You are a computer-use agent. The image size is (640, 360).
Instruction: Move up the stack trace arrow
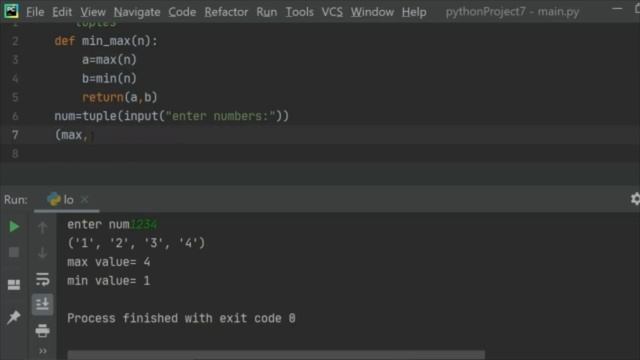point(42,227)
